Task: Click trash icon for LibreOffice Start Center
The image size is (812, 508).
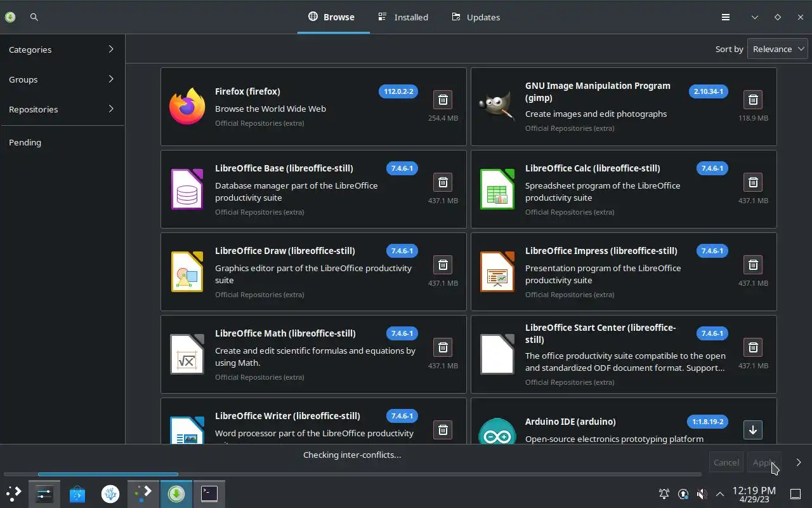Action: point(753,347)
